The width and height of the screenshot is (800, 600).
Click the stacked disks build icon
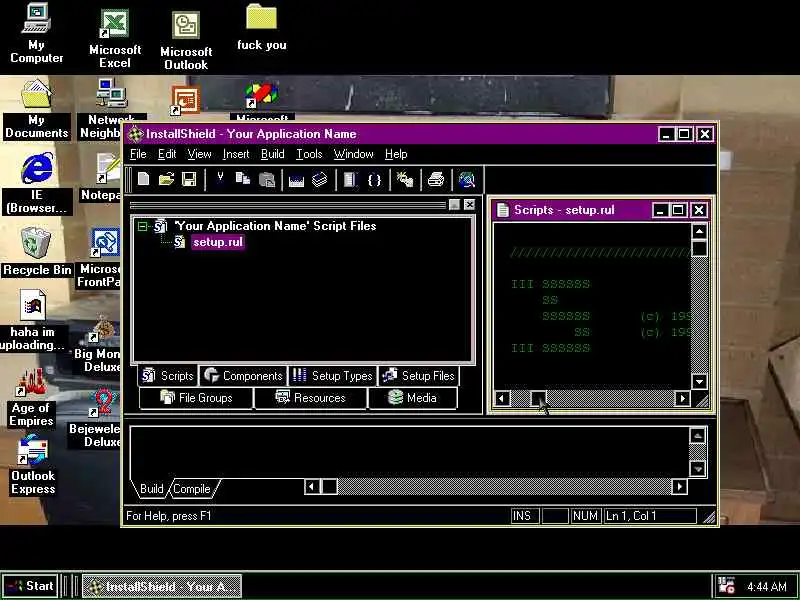coord(319,180)
